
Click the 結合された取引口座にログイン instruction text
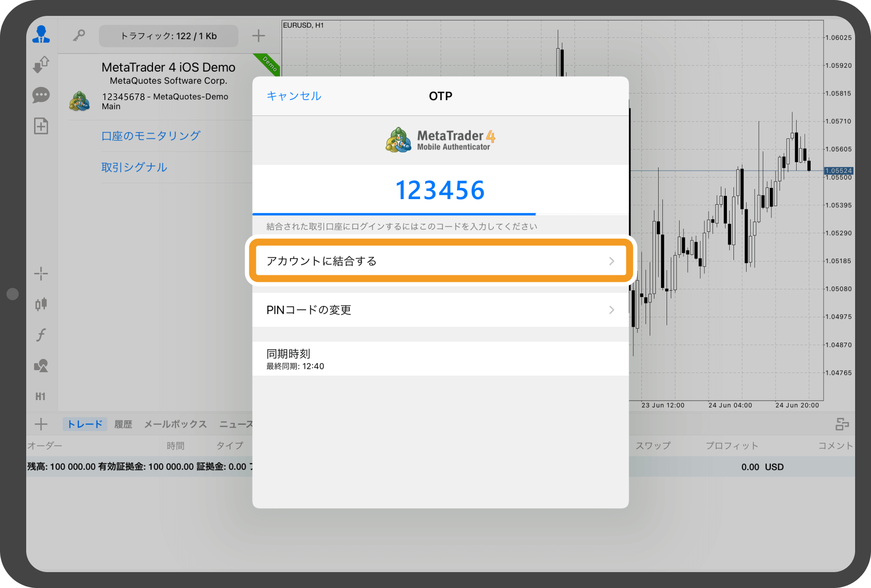401,227
